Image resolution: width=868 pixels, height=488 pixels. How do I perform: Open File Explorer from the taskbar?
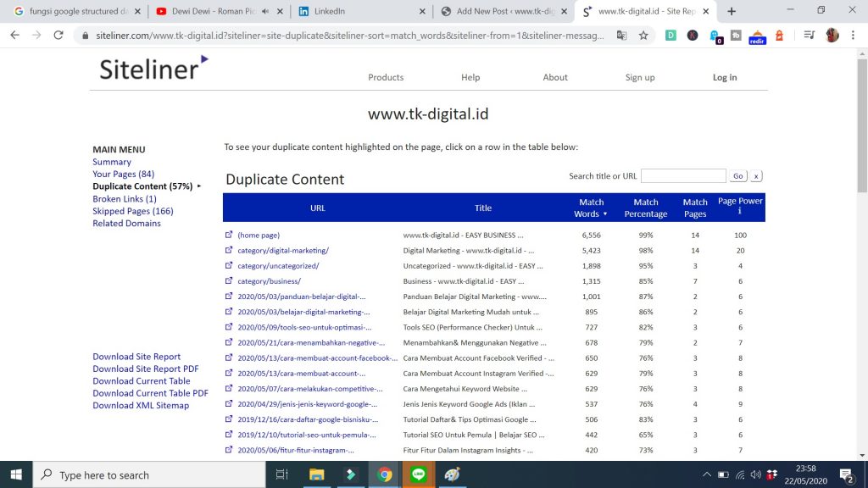pyautogui.click(x=316, y=475)
